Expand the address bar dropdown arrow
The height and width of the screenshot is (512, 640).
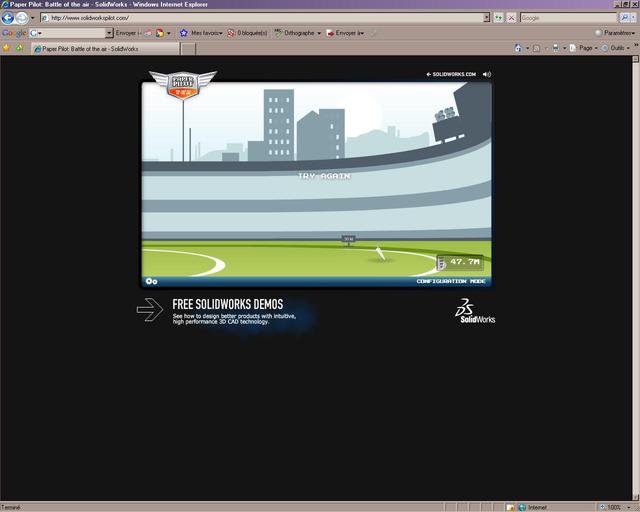(486, 18)
